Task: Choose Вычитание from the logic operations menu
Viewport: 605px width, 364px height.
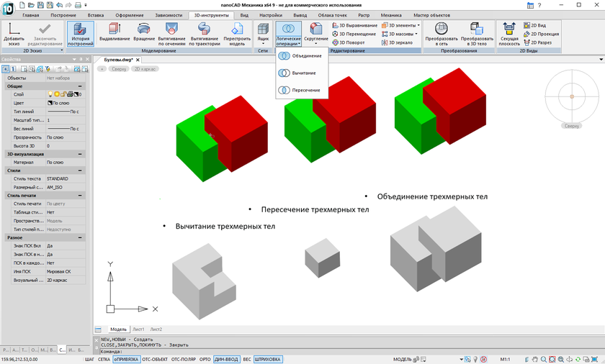Action: pyautogui.click(x=303, y=73)
